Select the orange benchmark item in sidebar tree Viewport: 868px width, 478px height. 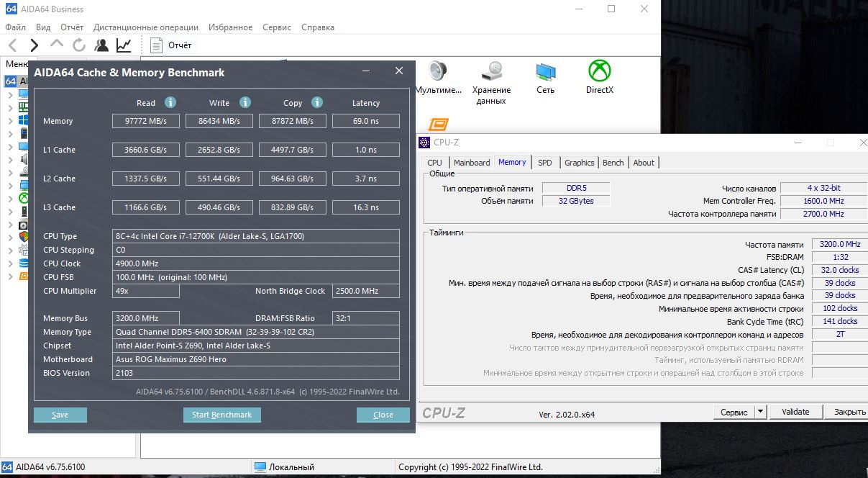pyautogui.click(x=23, y=276)
